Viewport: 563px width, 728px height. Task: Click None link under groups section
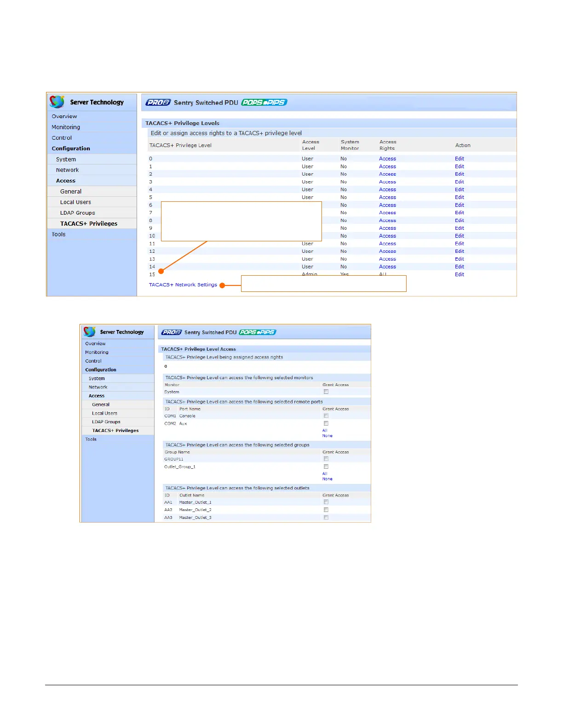pyautogui.click(x=327, y=479)
